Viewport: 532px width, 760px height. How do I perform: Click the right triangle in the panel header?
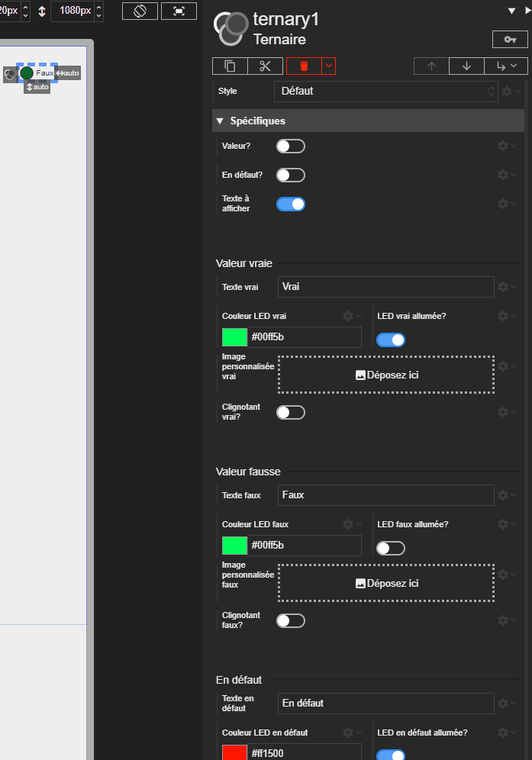click(x=528, y=11)
